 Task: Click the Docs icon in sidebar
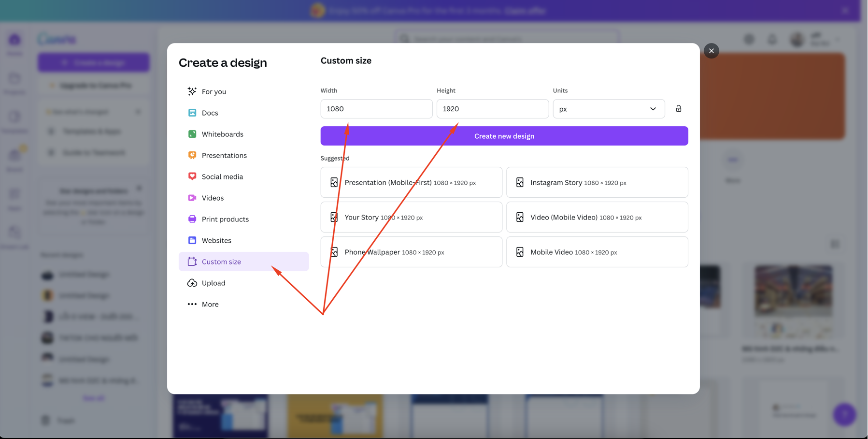pyautogui.click(x=192, y=113)
